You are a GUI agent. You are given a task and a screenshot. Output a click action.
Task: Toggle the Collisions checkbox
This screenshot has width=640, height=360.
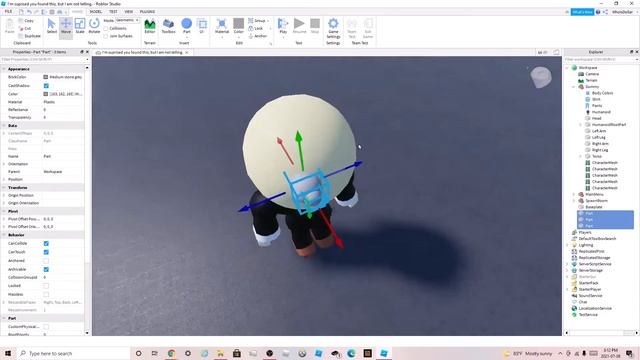pos(106,29)
